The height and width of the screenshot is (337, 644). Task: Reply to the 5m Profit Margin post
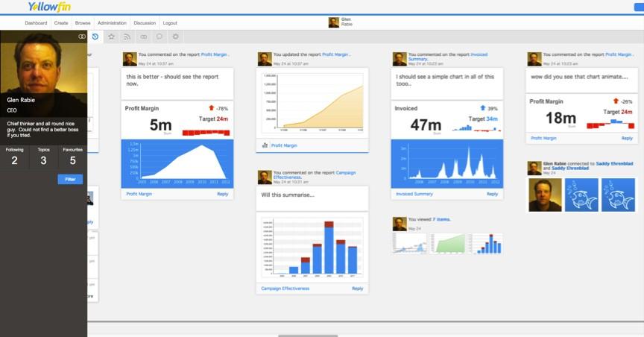coord(223,194)
